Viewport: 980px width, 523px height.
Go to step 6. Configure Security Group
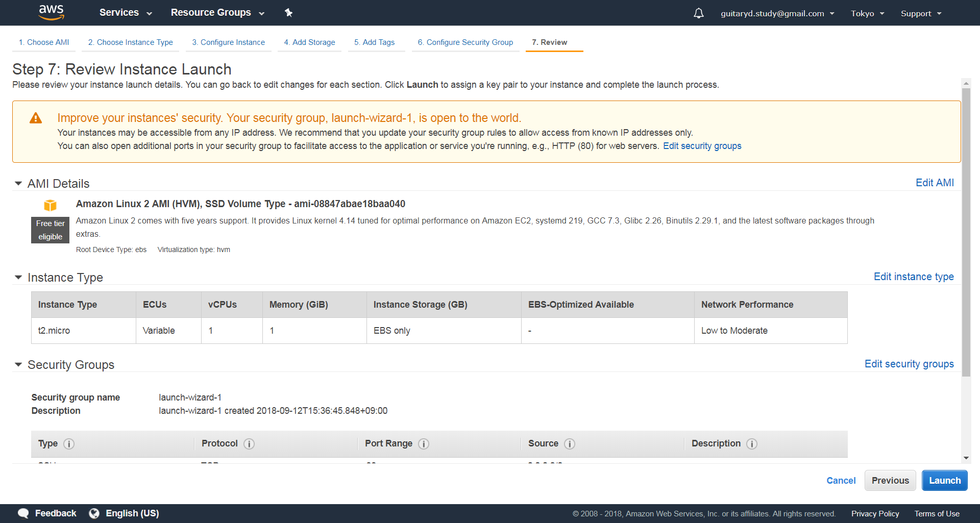[465, 42]
